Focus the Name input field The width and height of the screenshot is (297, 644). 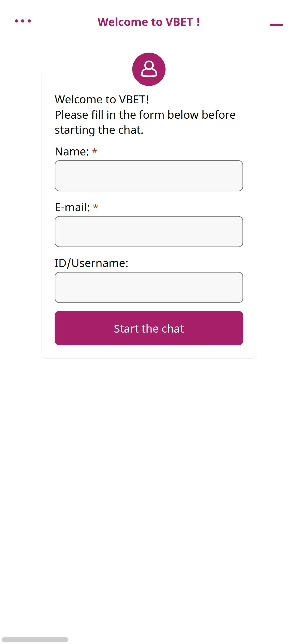click(x=149, y=176)
